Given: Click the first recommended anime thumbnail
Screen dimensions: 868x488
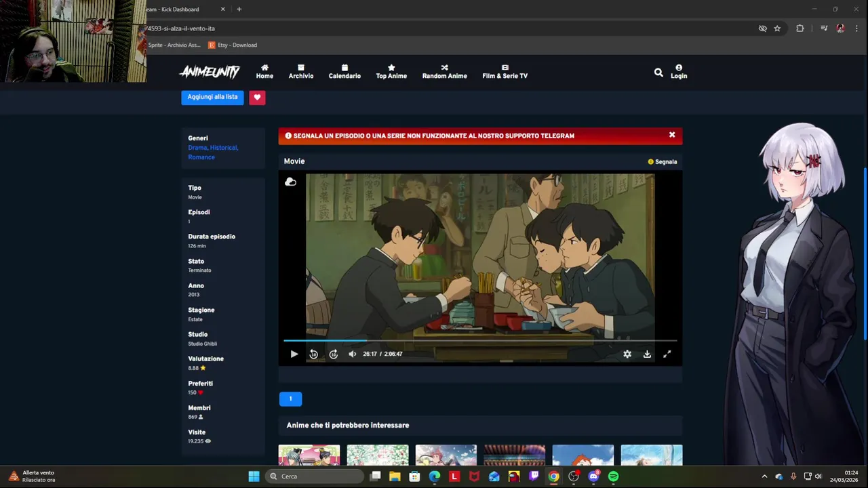Looking at the screenshot, I should coord(309,455).
